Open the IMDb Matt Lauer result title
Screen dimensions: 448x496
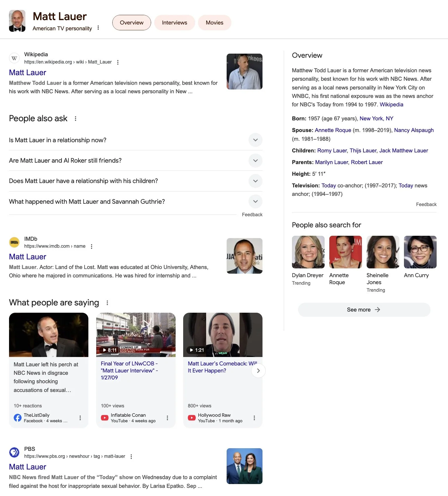pyautogui.click(x=28, y=257)
